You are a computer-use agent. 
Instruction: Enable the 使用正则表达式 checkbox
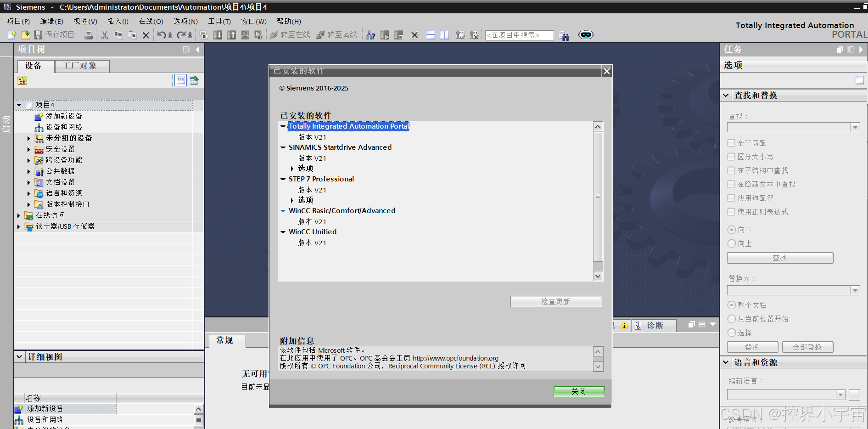[x=731, y=212]
